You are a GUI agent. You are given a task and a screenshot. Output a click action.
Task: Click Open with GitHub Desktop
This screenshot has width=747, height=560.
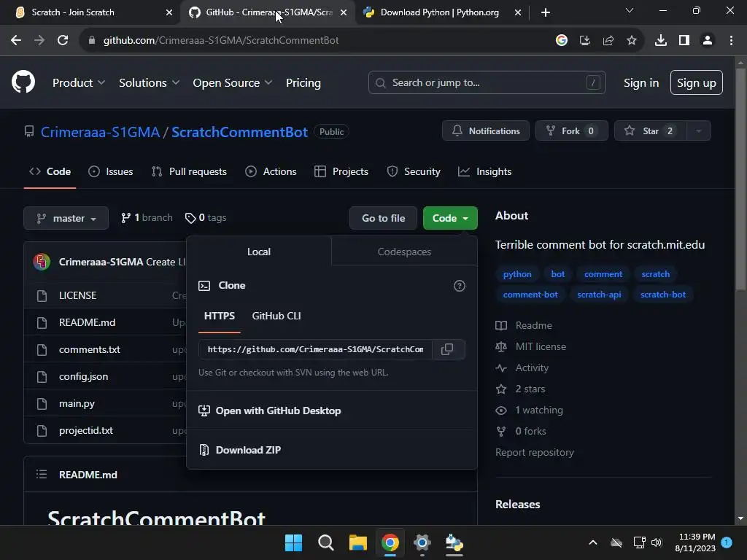tap(270, 411)
